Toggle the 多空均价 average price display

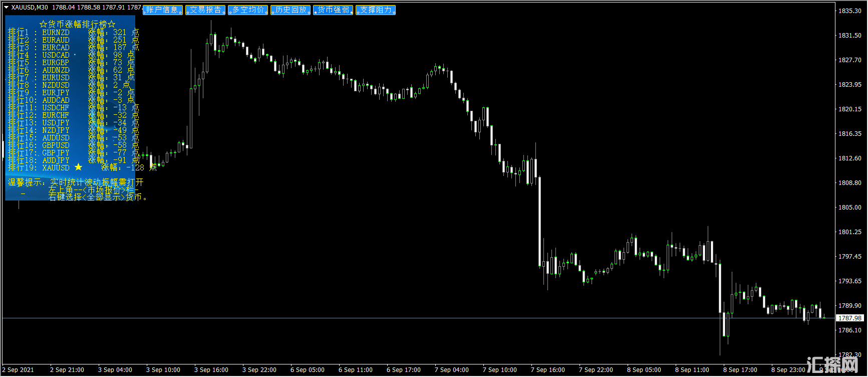tap(247, 10)
